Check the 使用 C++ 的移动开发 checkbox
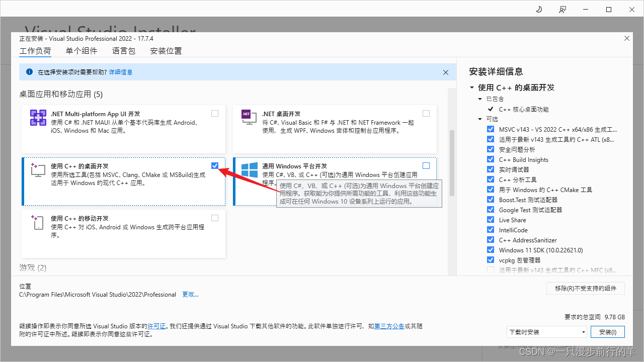 [215, 218]
